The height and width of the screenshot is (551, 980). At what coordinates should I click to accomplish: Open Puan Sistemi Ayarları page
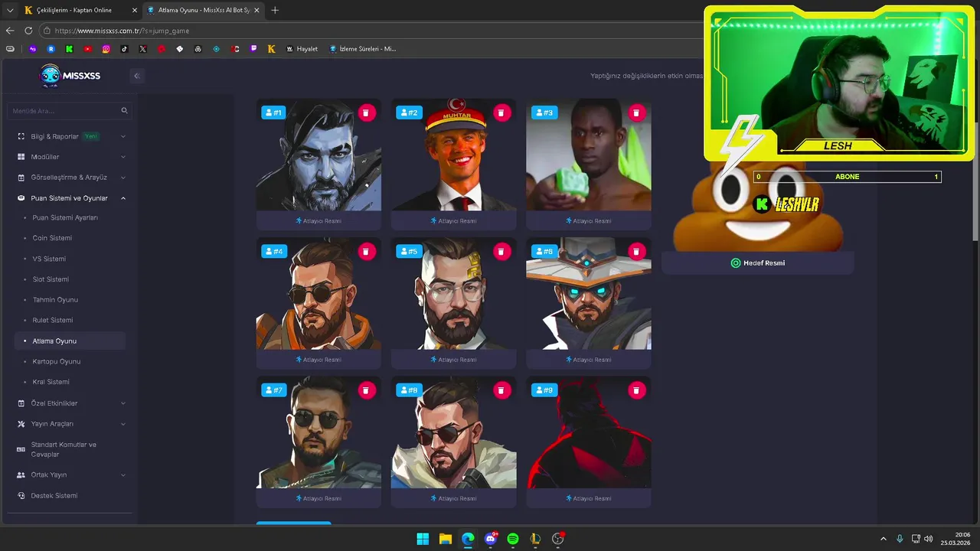coord(65,218)
